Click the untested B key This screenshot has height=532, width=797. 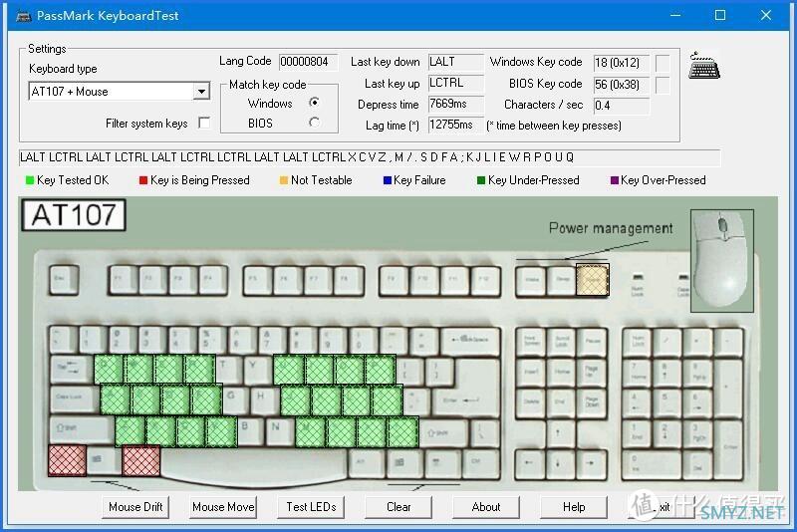251,431
